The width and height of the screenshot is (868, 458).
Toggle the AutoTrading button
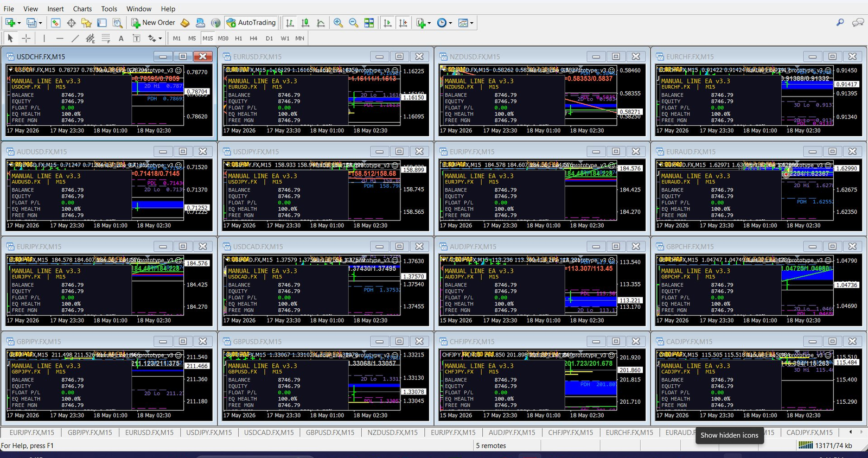[x=251, y=23]
